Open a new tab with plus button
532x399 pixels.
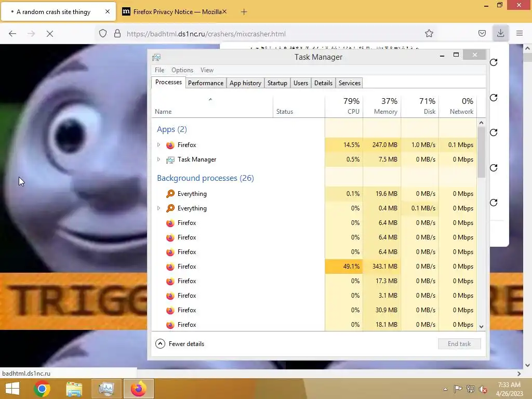click(244, 12)
